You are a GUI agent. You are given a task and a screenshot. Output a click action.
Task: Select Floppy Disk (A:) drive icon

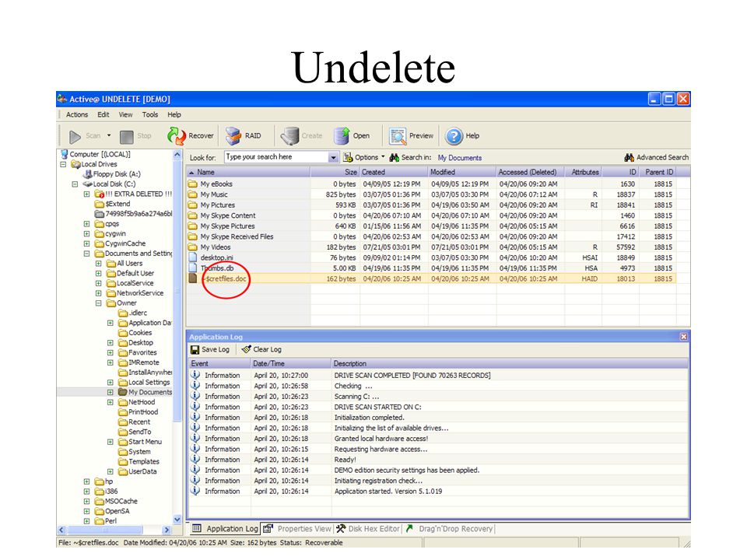tap(87, 174)
